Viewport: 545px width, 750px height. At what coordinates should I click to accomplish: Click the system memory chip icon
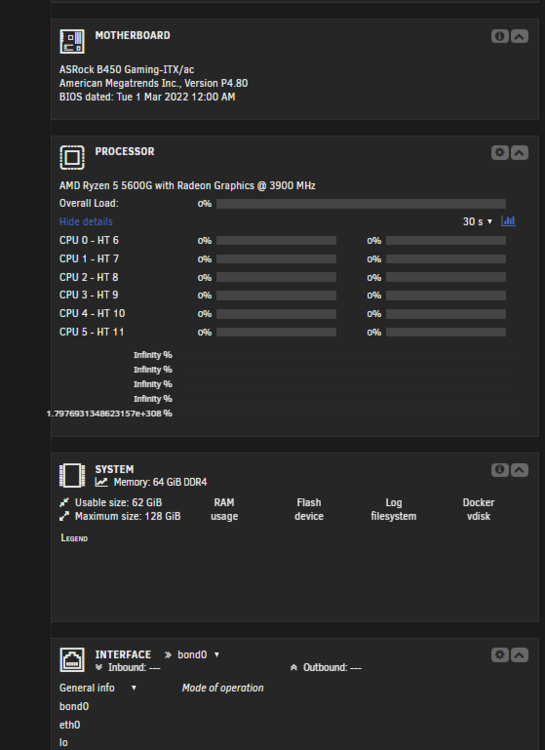point(72,475)
